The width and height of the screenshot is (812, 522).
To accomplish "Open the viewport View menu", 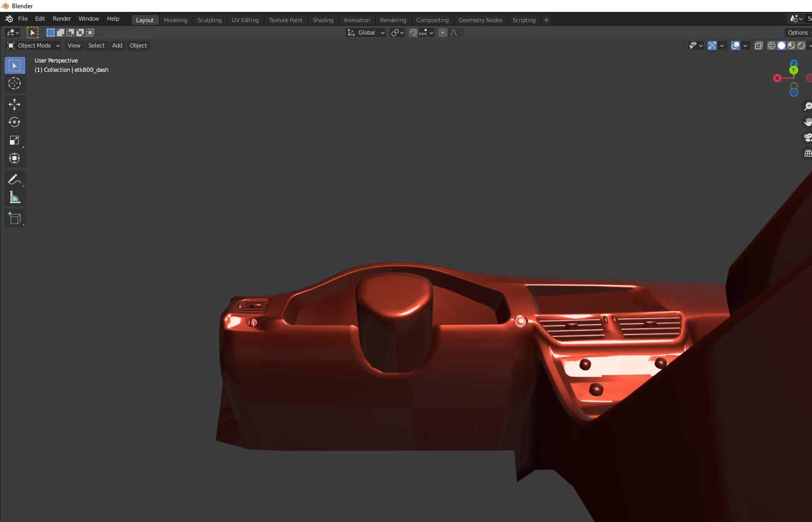I will click(x=74, y=45).
